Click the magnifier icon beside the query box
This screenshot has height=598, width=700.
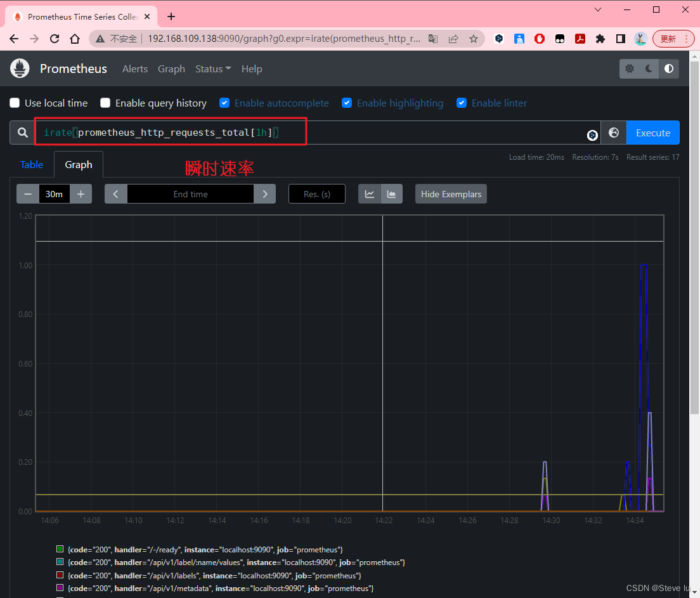click(x=22, y=133)
